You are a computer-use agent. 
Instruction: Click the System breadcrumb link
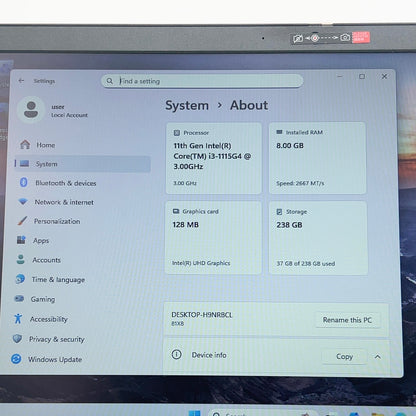tap(187, 106)
